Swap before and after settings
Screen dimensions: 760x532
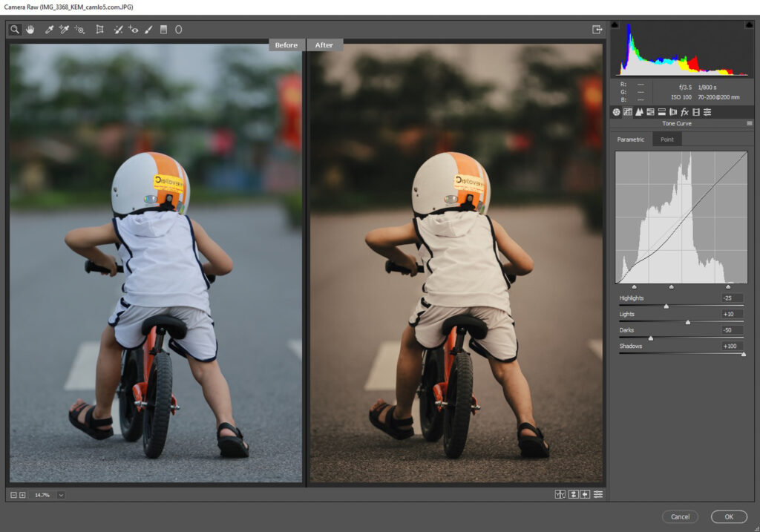573,494
